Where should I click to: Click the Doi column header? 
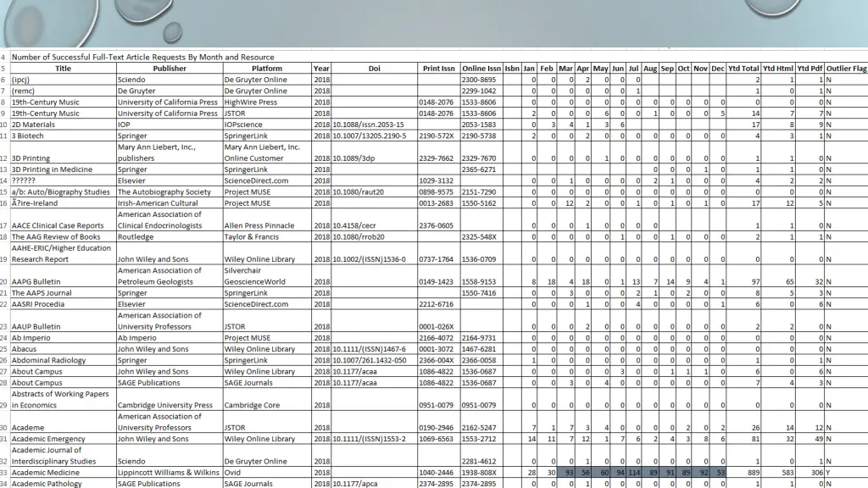pos(374,69)
